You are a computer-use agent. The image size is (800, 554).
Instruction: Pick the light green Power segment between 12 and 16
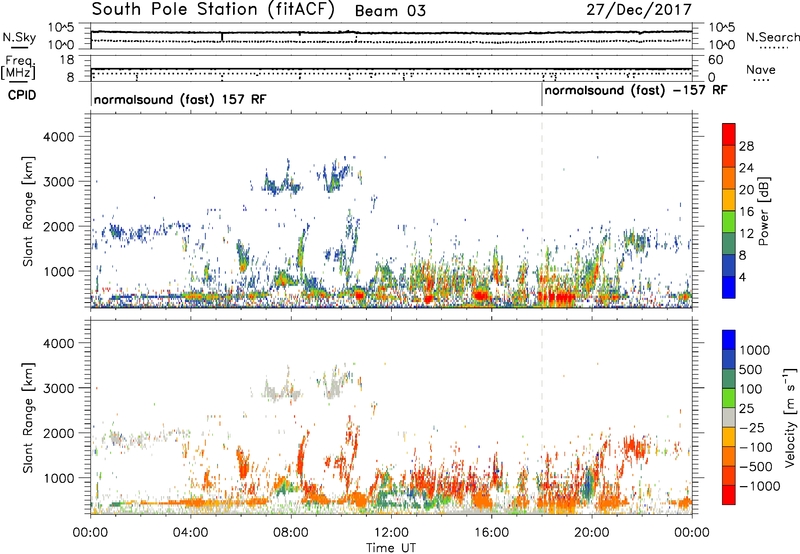pyautogui.click(x=729, y=222)
